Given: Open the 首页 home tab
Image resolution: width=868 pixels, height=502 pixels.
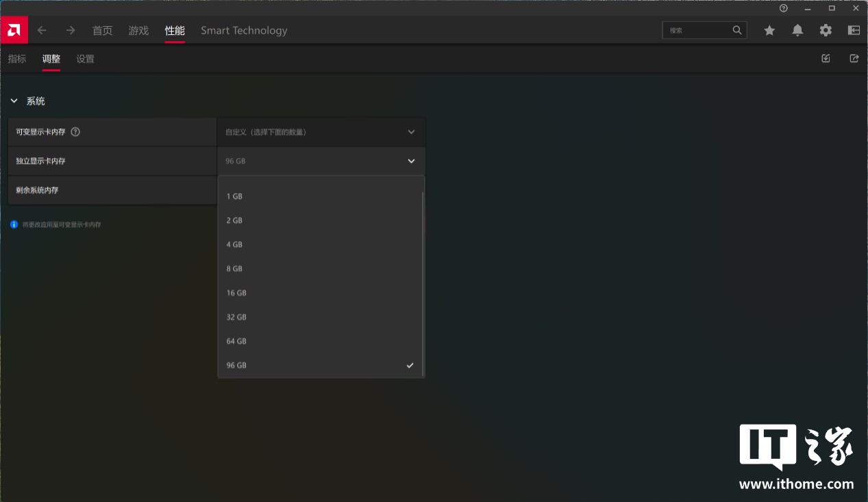Looking at the screenshot, I should click(103, 30).
